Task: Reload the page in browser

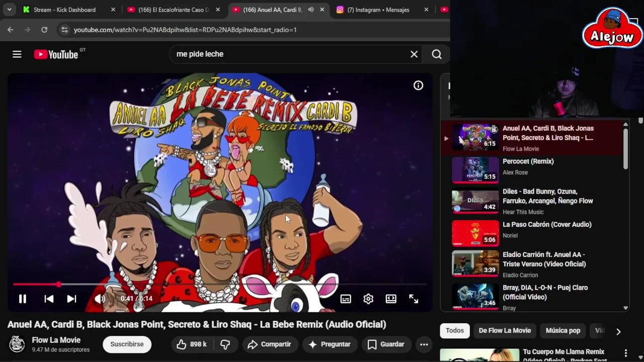Action: (x=44, y=30)
